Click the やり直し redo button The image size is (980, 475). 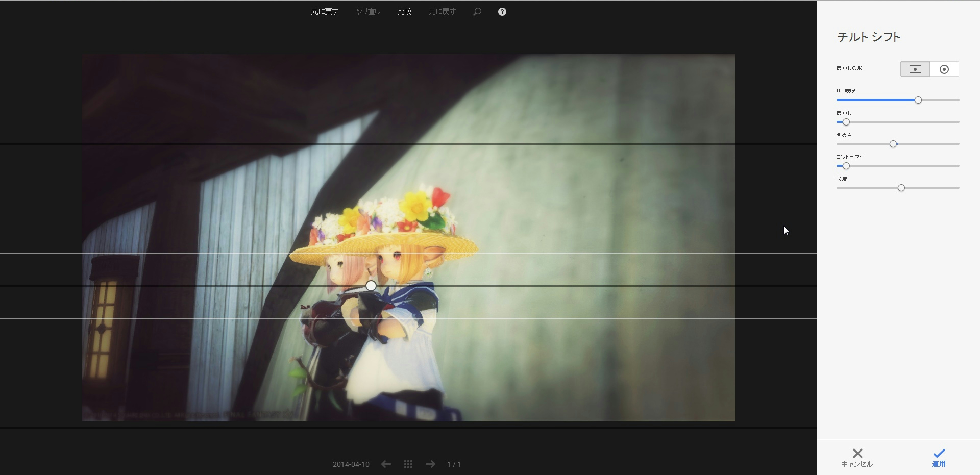(368, 12)
